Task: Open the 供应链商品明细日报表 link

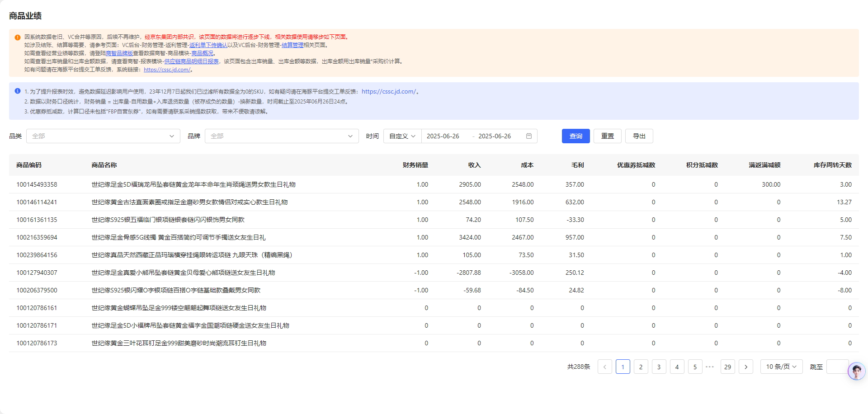Action: [x=191, y=61]
